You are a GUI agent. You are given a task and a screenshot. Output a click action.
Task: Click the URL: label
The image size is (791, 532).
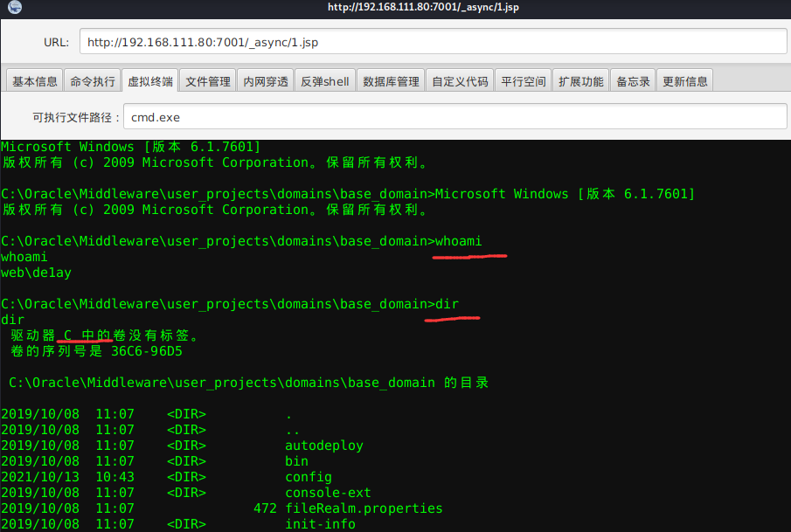(x=56, y=42)
